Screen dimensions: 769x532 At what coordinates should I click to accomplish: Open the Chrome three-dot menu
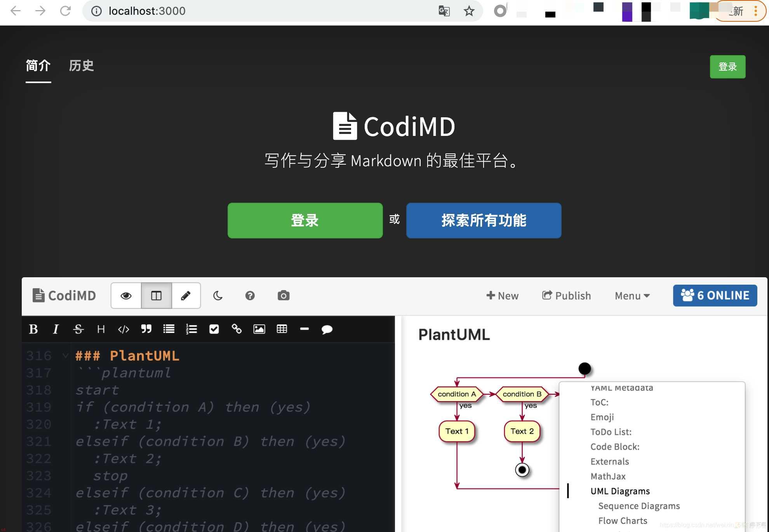tap(755, 11)
